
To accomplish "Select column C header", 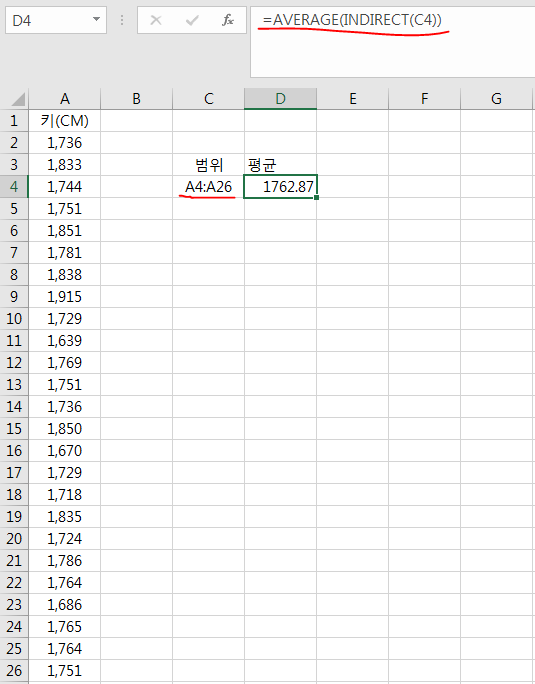I will pyautogui.click(x=209, y=99).
